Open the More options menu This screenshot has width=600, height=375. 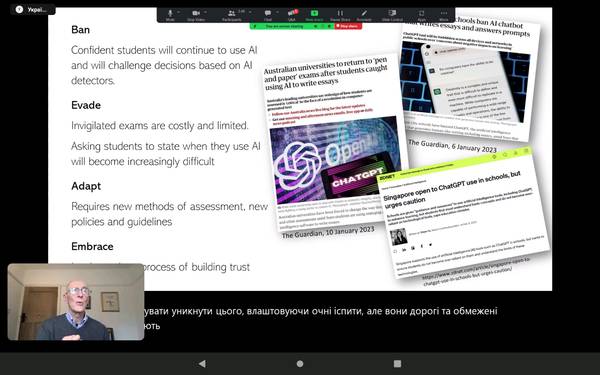[x=443, y=15]
